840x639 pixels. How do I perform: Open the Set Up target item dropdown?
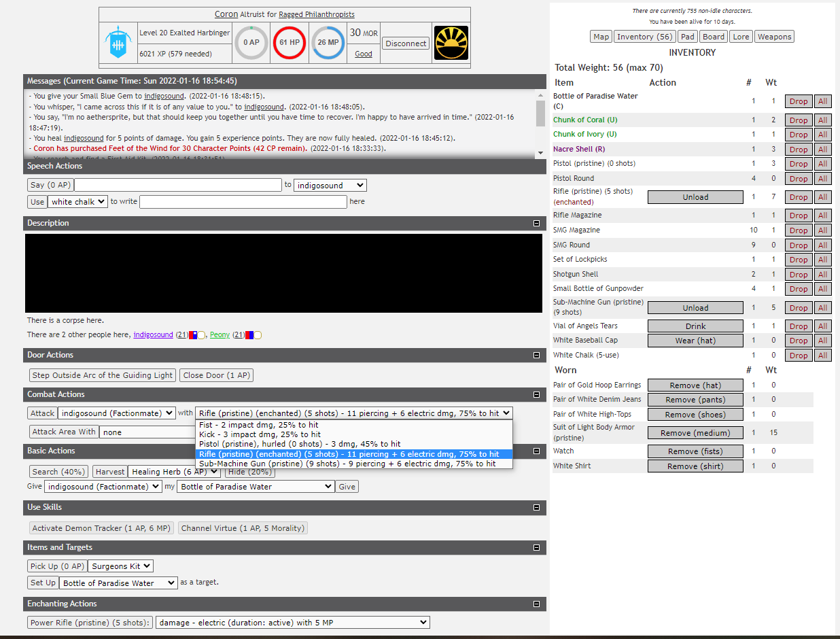(119, 583)
